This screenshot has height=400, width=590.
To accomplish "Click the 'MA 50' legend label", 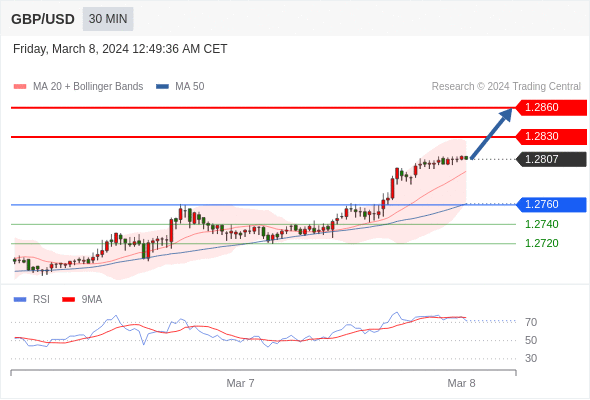I will 190,87.
